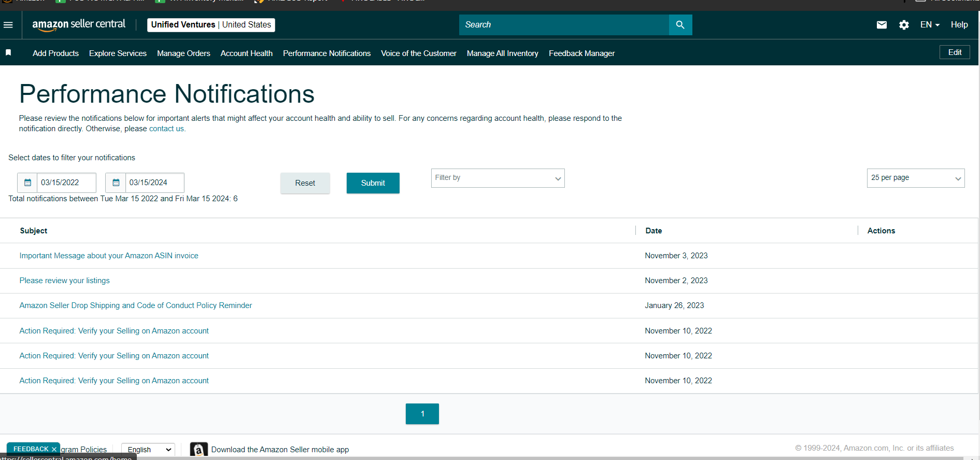Open the messages envelope icon
The height and width of the screenshot is (460, 980).
(x=882, y=25)
